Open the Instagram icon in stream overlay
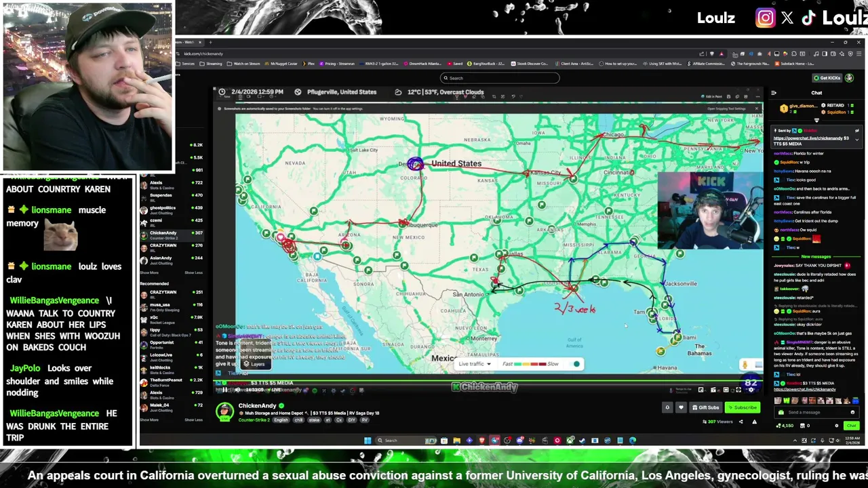Image resolution: width=868 pixels, height=488 pixels. 765,18
